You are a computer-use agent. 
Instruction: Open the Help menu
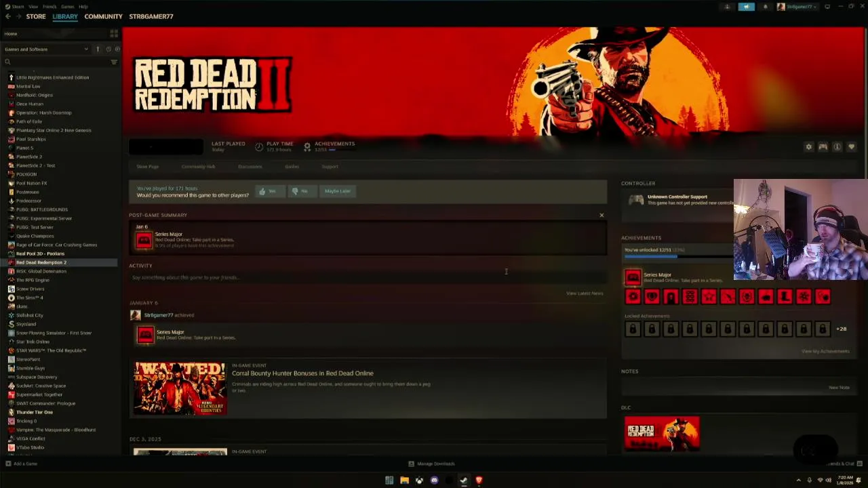(x=83, y=7)
